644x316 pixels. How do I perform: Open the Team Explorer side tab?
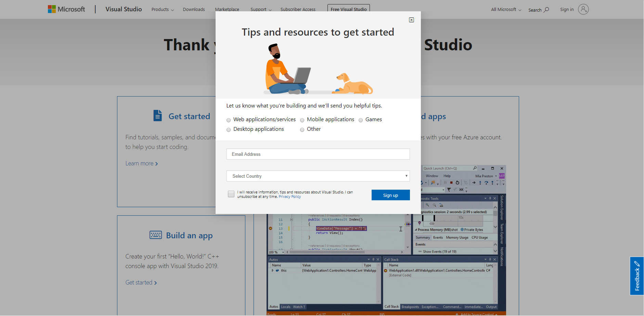502,234
